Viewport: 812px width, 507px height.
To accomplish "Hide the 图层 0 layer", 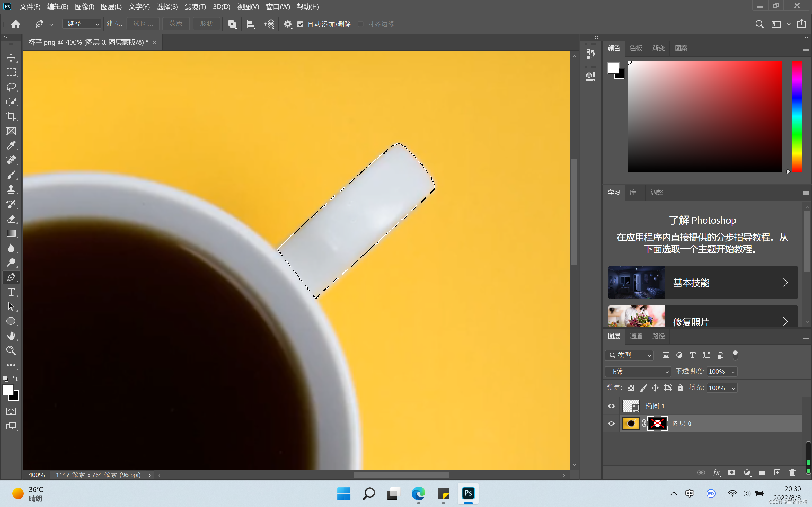I will pos(611,424).
